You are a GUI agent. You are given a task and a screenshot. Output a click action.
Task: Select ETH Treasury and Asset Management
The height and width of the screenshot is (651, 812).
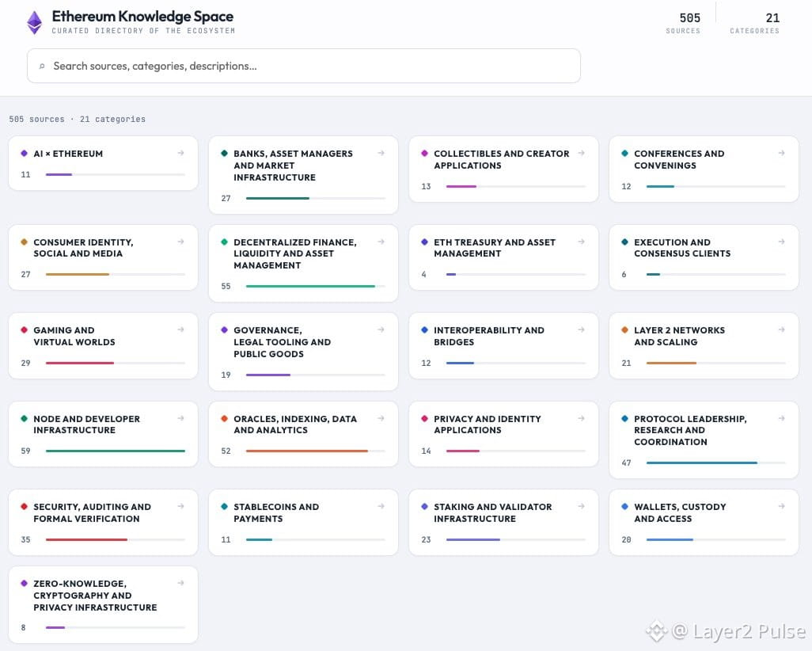pos(503,257)
